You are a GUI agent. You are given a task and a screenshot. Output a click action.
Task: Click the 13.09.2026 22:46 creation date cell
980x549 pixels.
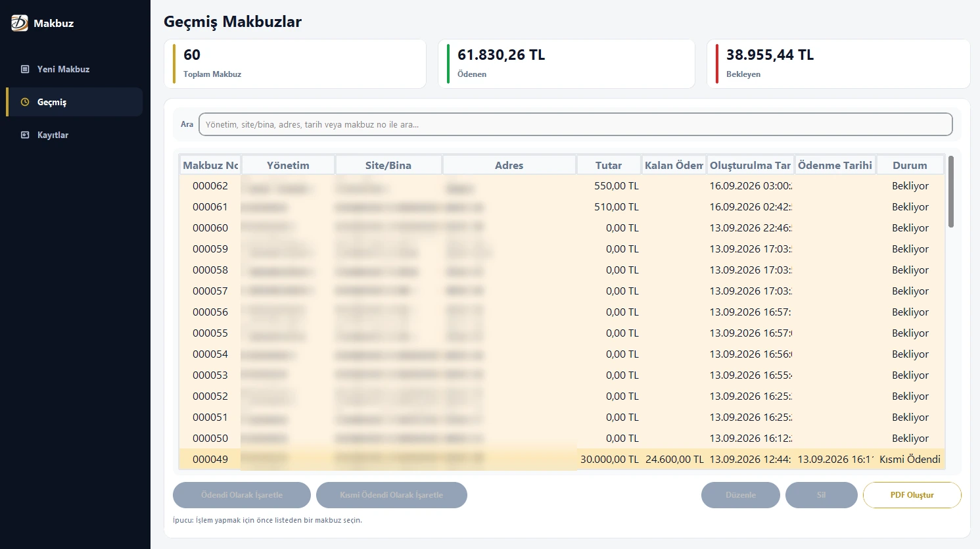(750, 228)
